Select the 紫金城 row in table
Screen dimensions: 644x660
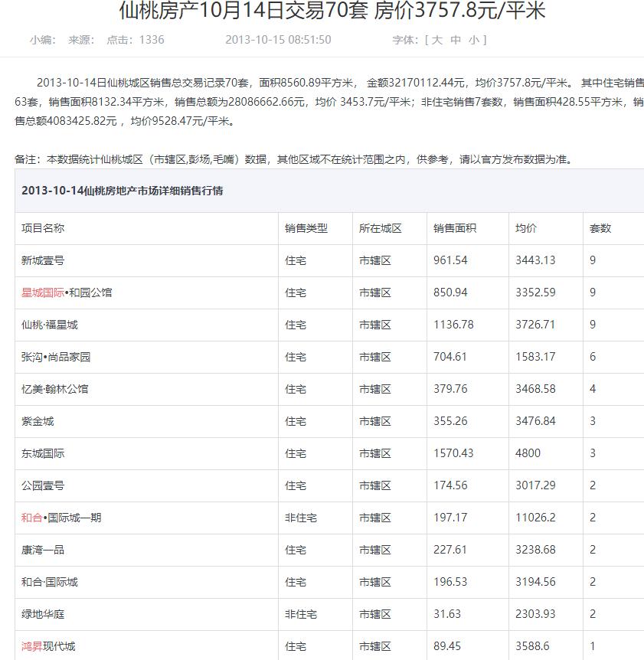(x=37, y=420)
